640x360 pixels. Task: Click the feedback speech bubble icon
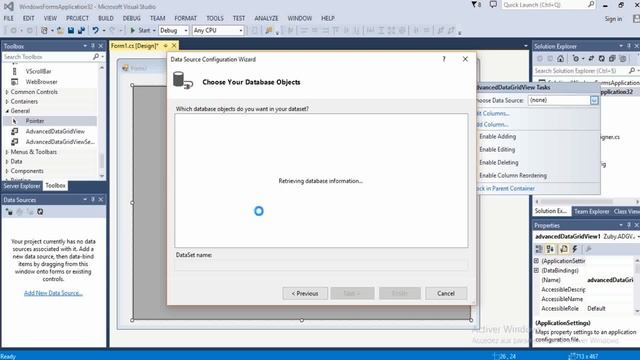[x=493, y=5]
